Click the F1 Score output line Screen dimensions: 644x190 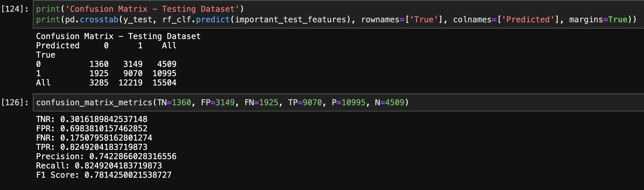[x=104, y=175]
